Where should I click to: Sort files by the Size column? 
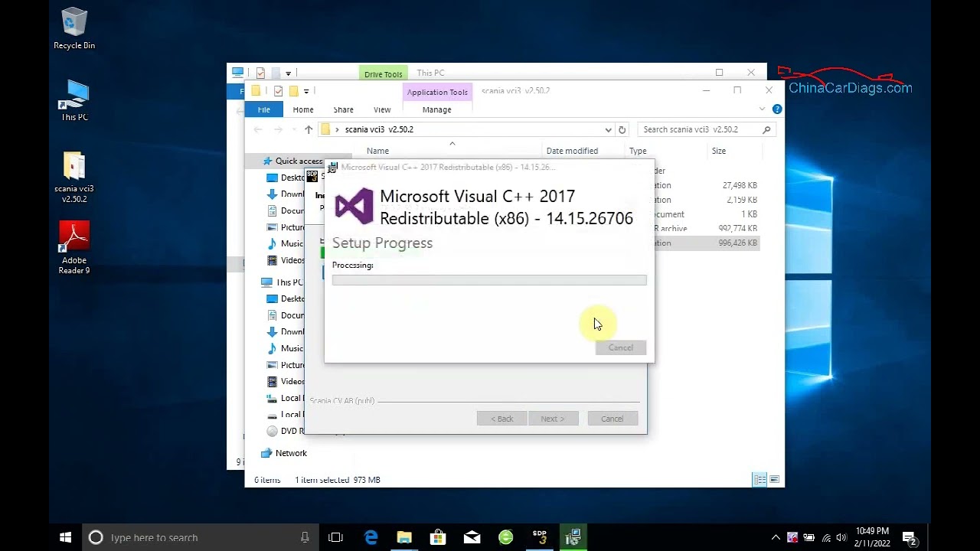tap(719, 151)
